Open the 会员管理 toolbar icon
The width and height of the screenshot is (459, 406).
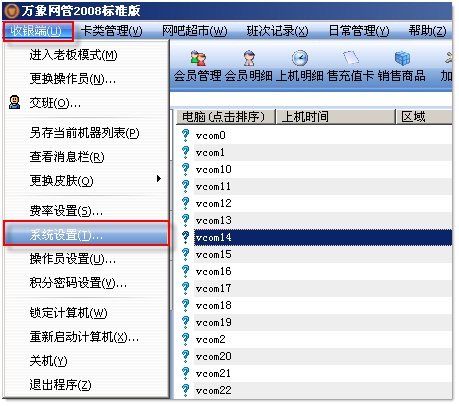click(198, 58)
